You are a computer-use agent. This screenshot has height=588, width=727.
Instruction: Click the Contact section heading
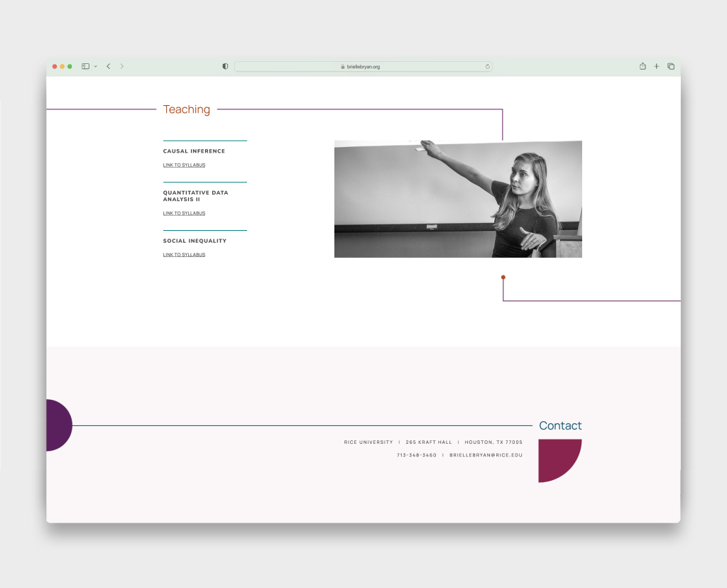point(560,425)
